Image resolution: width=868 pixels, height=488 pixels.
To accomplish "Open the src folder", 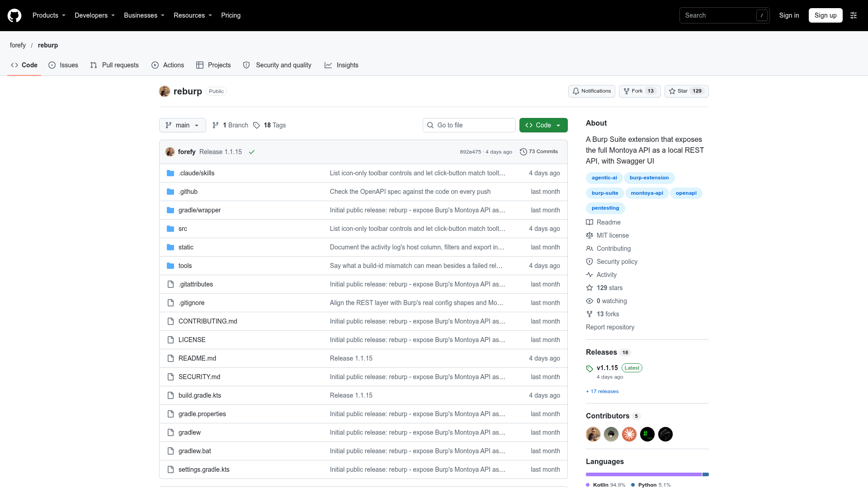I will pyautogui.click(x=183, y=229).
